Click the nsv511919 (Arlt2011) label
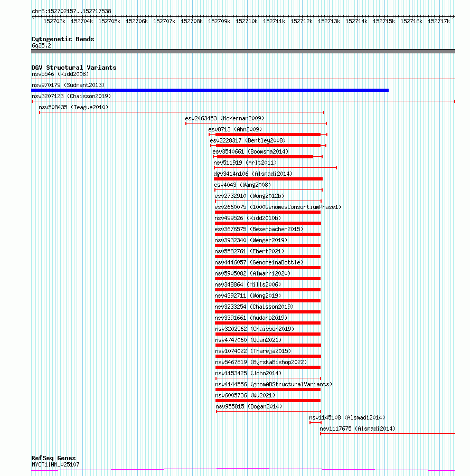470x476 pixels. [x=245, y=163]
